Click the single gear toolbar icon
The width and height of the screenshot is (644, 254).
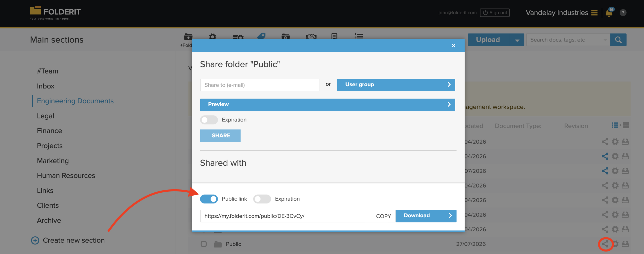pos(213,36)
